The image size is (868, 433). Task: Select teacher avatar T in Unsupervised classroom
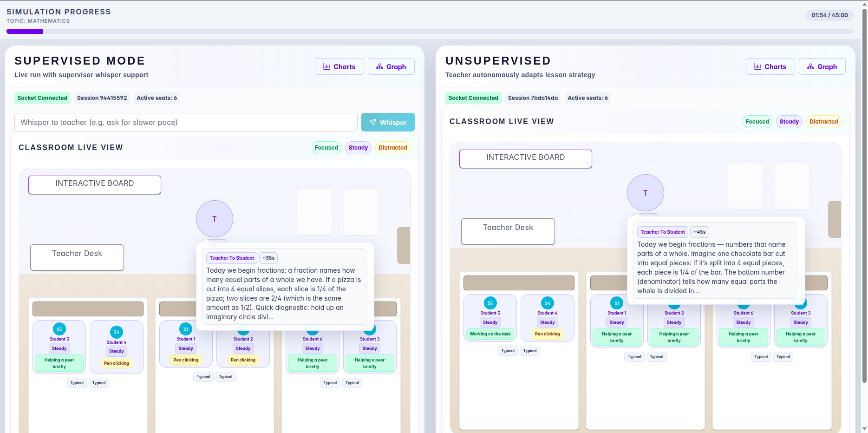coord(646,193)
